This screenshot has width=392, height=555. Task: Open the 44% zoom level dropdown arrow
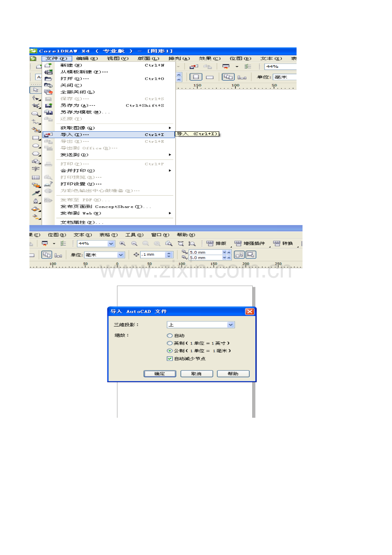point(111,244)
